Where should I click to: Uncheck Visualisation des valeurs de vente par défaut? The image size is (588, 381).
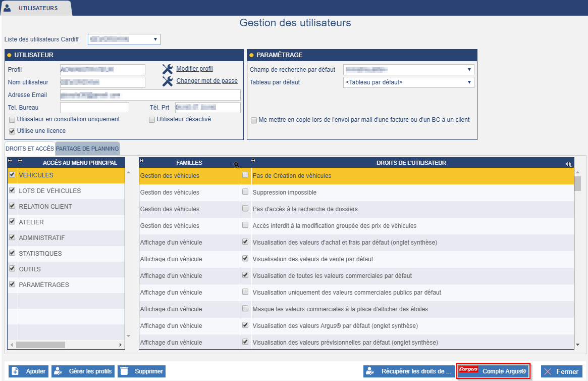pyautogui.click(x=245, y=258)
